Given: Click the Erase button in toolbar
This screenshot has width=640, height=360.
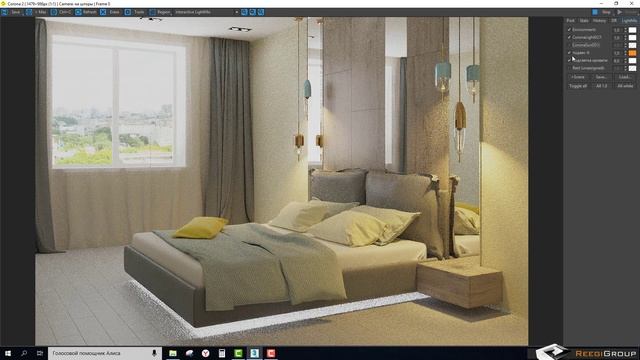Looking at the screenshot, I should [111, 12].
